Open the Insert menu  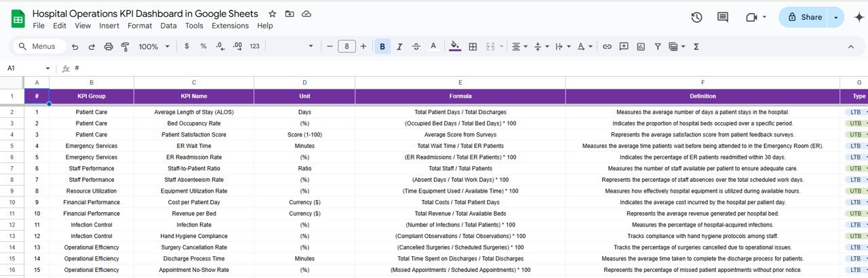pos(109,26)
